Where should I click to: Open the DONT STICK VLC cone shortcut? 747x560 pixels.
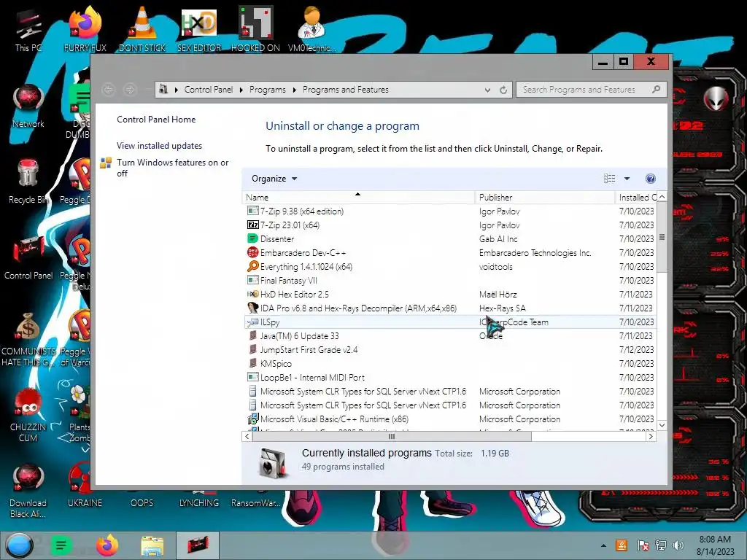142,29
